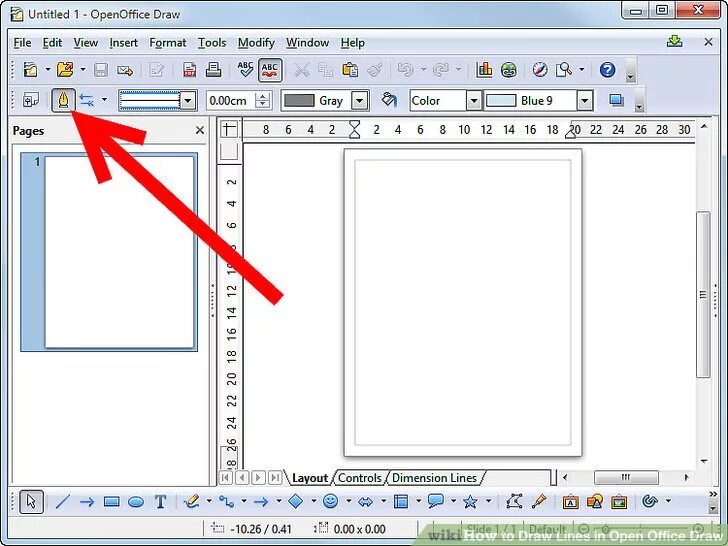The width and height of the screenshot is (728, 546).
Task: Select the Symbol Shapes smiley tool
Action: point(331,501)
